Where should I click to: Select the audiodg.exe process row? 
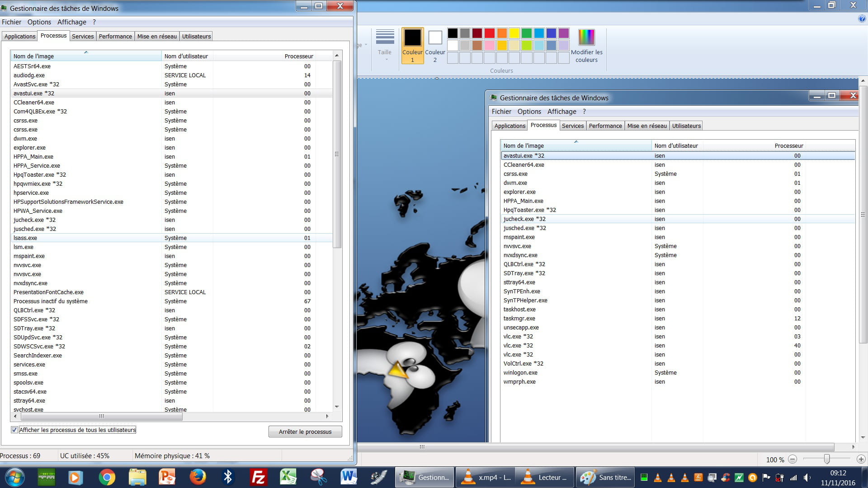point(171,75)
